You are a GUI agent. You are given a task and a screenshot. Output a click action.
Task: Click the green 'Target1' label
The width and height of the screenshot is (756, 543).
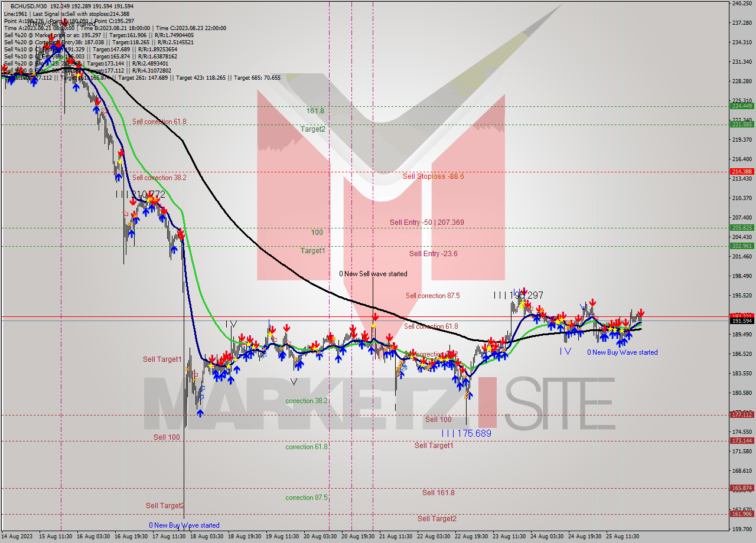tap(312, 250)
